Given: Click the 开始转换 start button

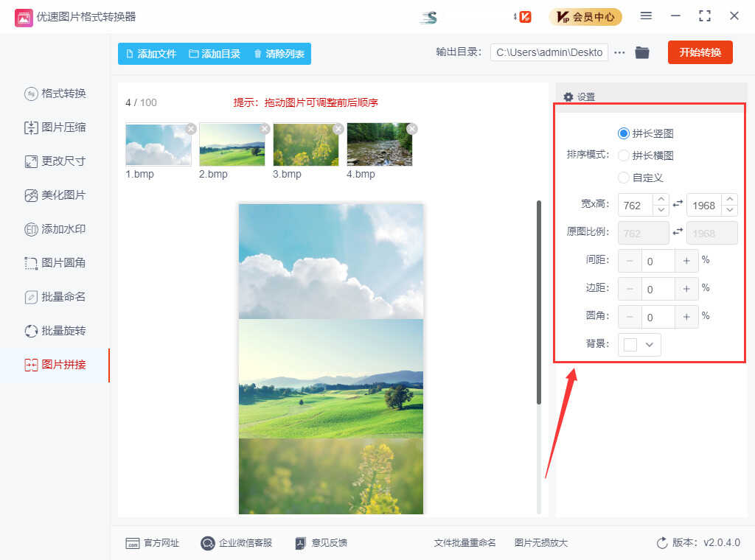Looking at the screenshot, I should tap(700, 52).
